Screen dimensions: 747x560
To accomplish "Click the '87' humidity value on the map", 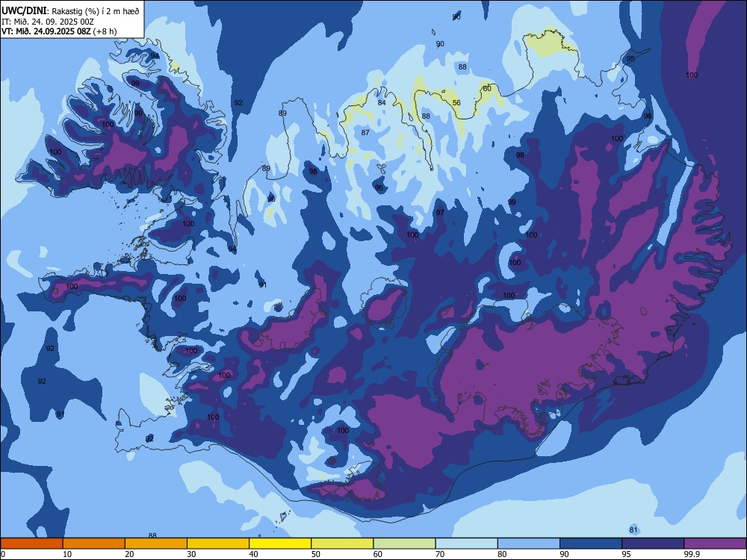I will pyautogui.click(x=365, y=132).
